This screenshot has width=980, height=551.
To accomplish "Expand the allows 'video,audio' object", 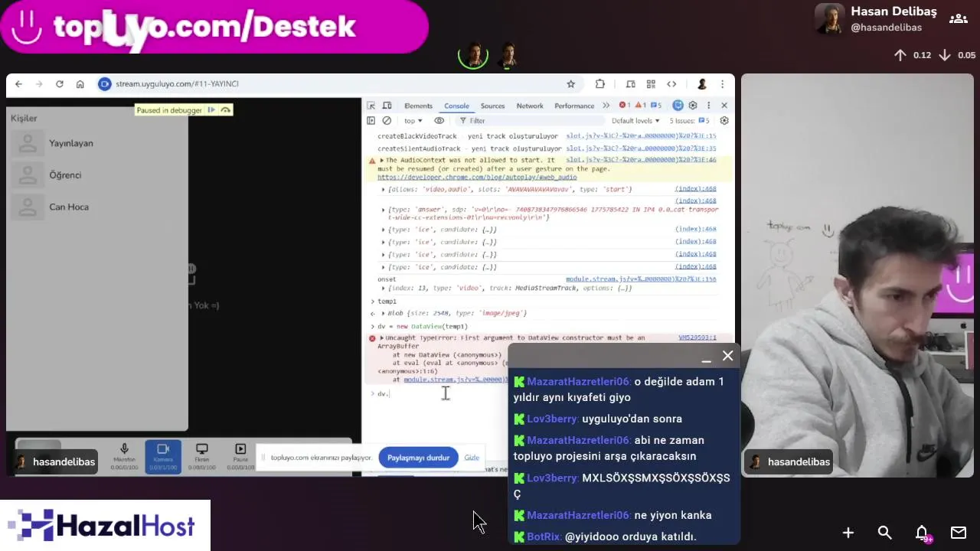I will pyautogui.click(x=384, y=189).
